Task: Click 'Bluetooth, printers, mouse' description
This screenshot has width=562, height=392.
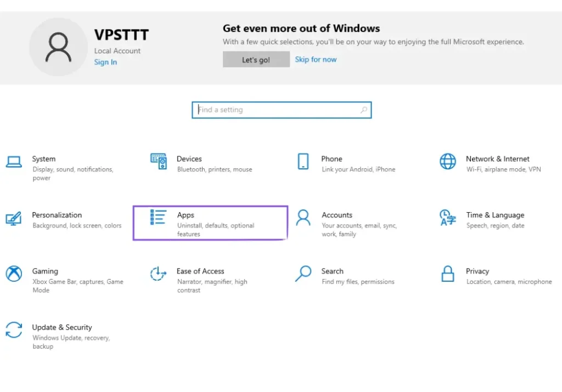Action: click(215, 169)
